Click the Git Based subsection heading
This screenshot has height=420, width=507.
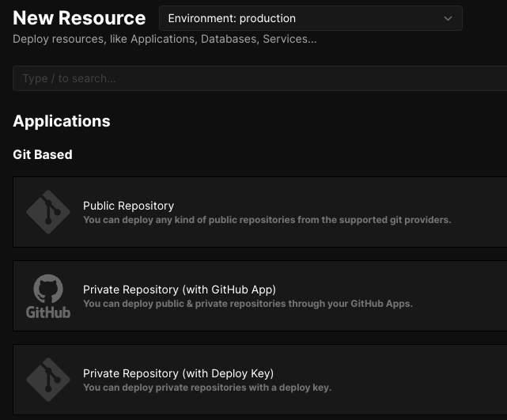coord(43,154)
